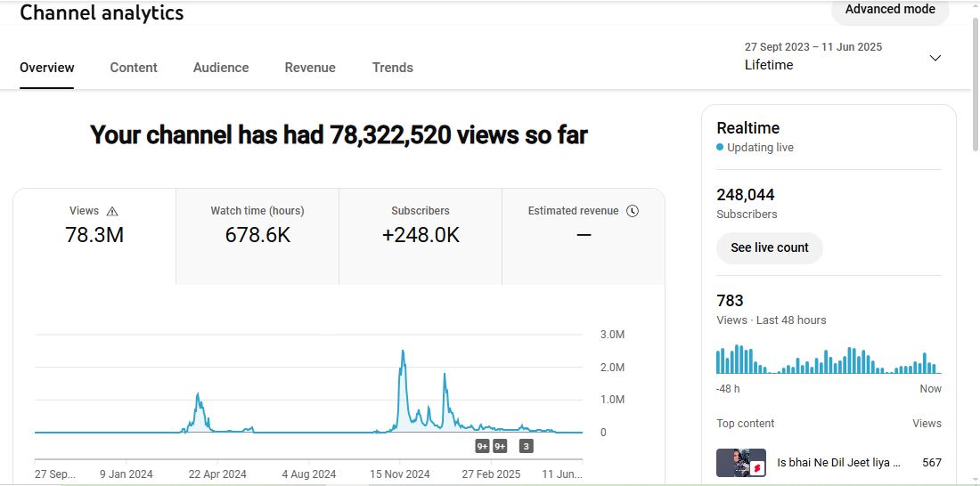Click the blue live dot beside Updating live

coord(720,148)
